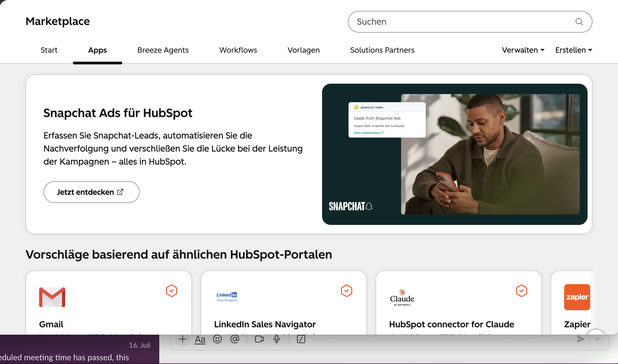Open the Workflows tab
Image resolution: width=618 pixels, height=364 pixels.
click(x=238, y=50)
